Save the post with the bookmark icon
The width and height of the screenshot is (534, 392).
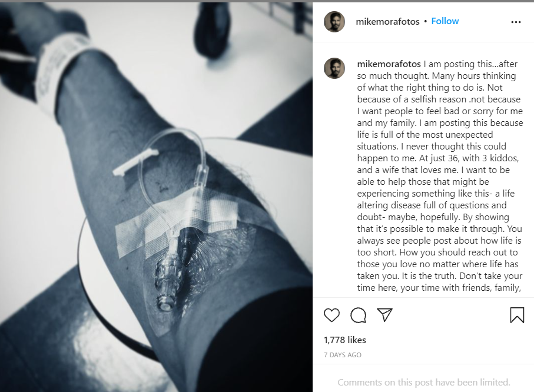(517, 315)
